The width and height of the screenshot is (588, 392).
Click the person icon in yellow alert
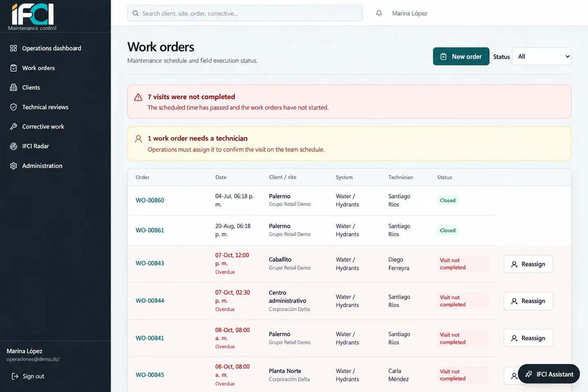(x=138, y=139)
